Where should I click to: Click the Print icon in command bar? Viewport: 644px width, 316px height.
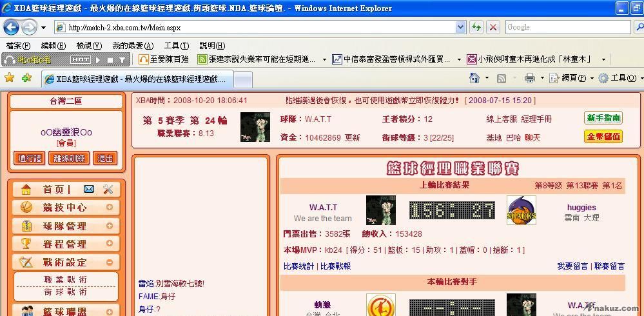pyautogui.click(x=530, y=77)
